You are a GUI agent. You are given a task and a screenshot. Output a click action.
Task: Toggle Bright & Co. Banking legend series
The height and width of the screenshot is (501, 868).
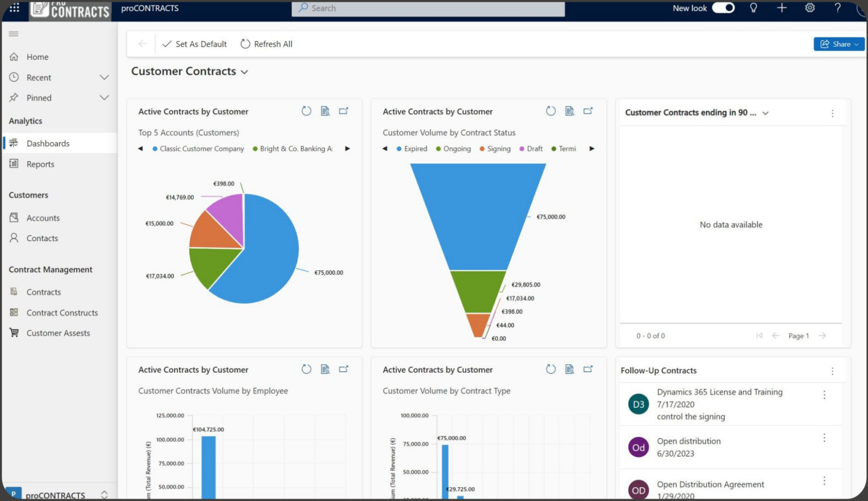click(293, 149)
